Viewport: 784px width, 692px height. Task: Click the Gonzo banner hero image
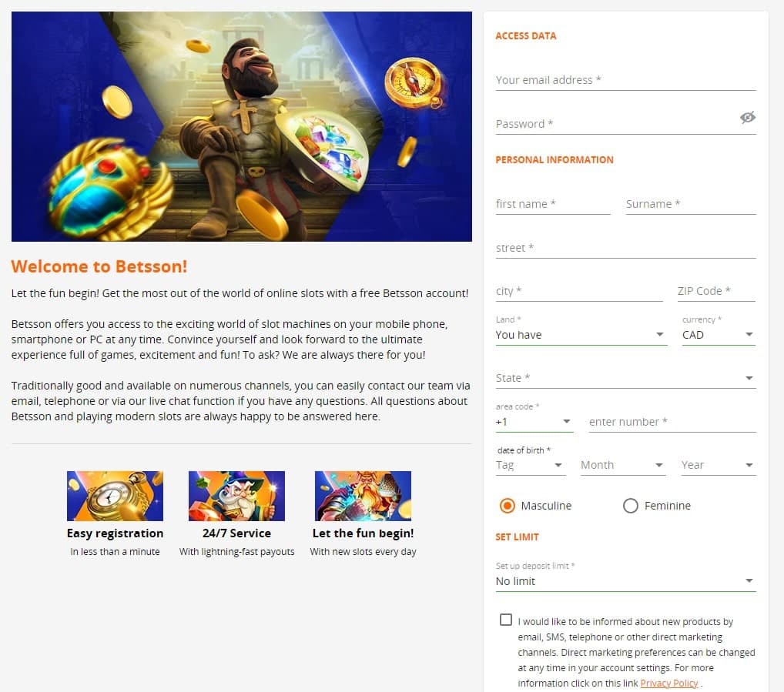(x=242, y=126)
